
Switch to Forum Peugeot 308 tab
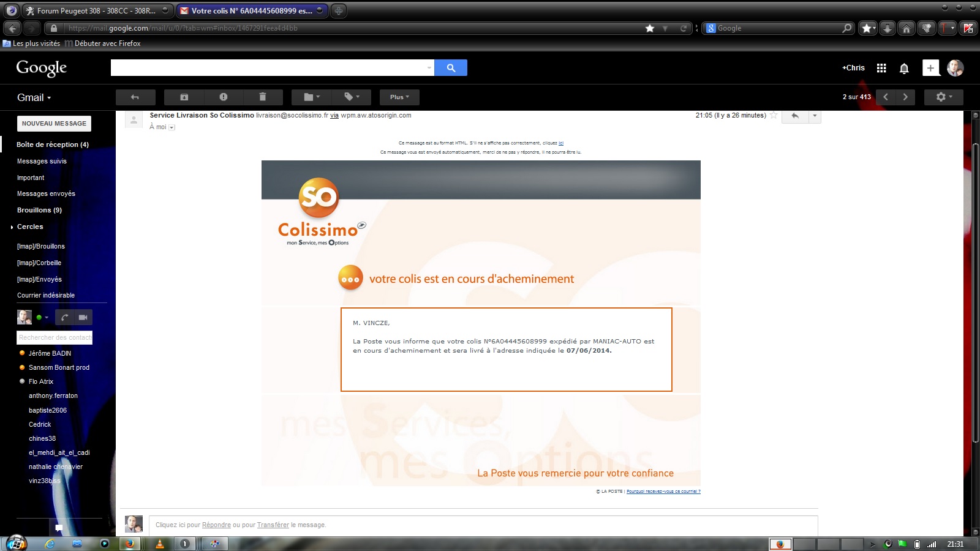[96, 10]
